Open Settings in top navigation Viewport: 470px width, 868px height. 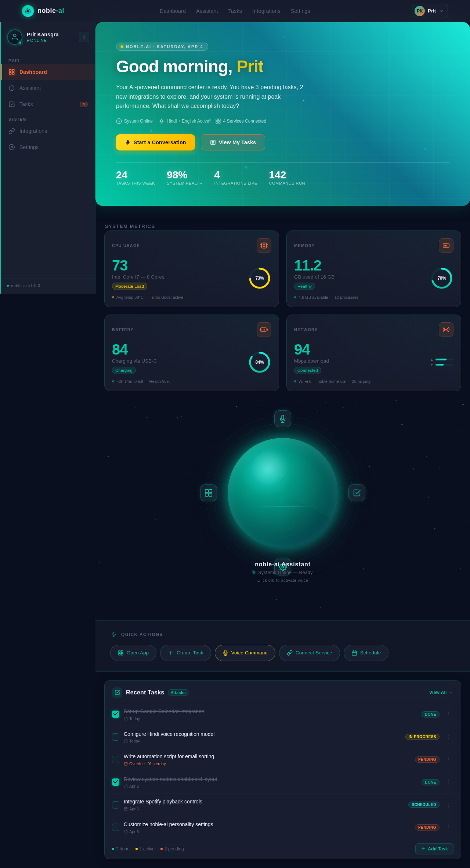tap(300, 11)
